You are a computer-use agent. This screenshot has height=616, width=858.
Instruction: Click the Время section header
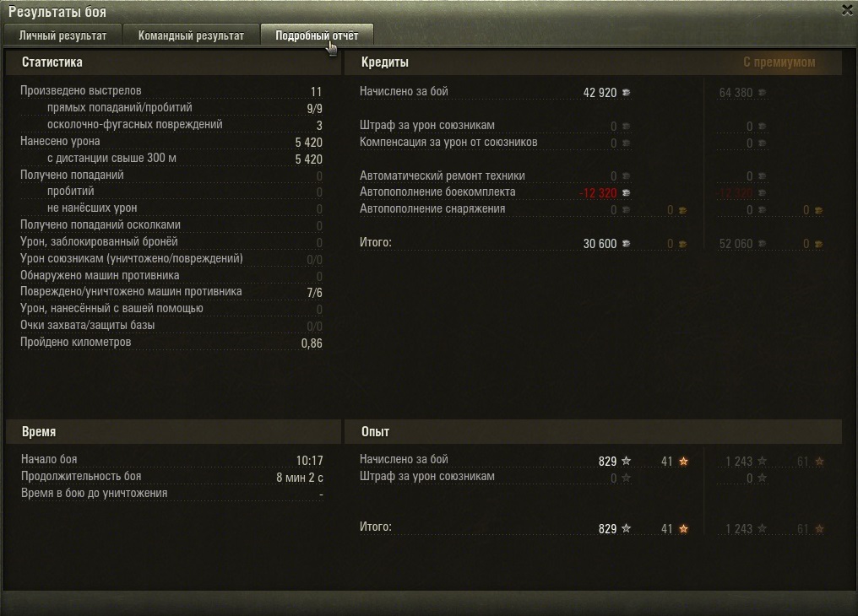click(39, 432)
